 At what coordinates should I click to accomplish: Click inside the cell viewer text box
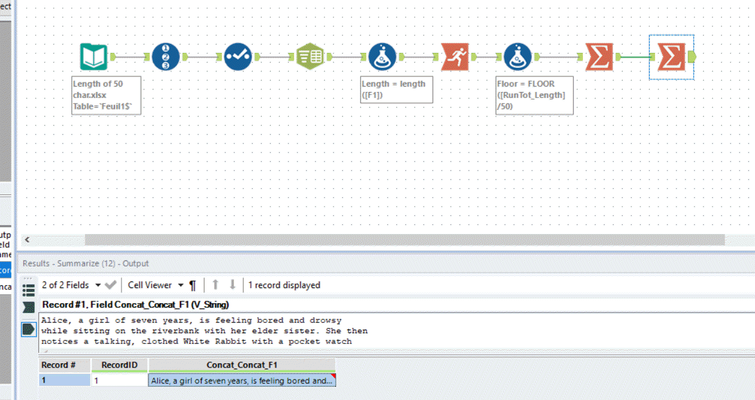395,331
